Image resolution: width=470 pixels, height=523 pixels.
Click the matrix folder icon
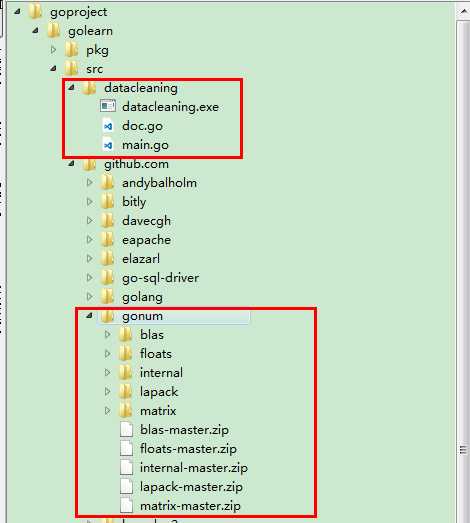coord(125,411)
